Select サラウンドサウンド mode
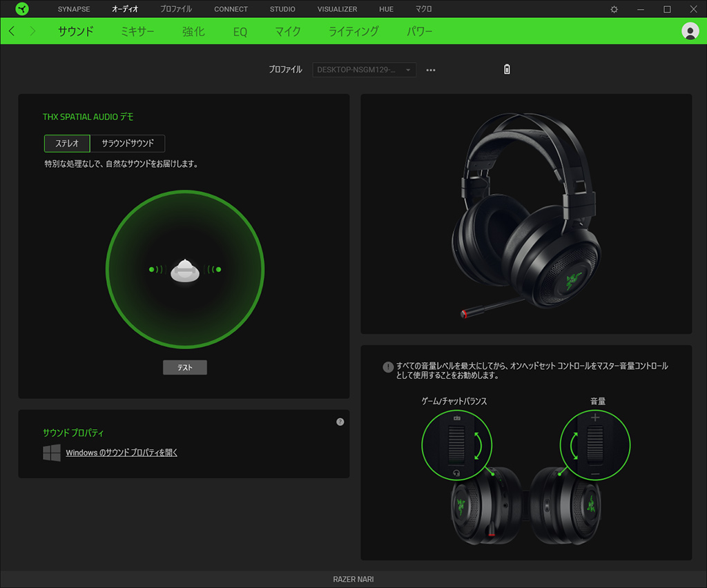This screenshot has width=707, height=588. (128, 144)
